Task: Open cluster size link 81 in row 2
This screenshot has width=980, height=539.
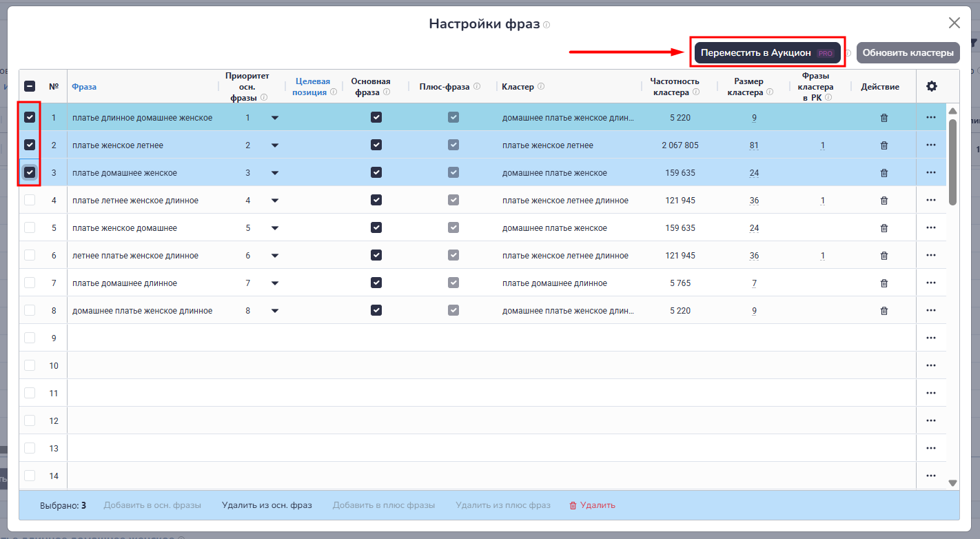Action: click(x=754, y=145)
